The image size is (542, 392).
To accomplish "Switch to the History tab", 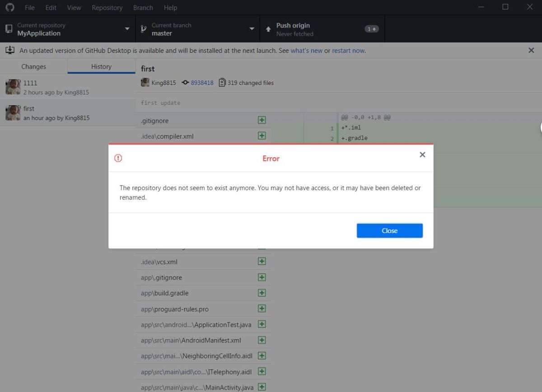I will coord(101,66).
